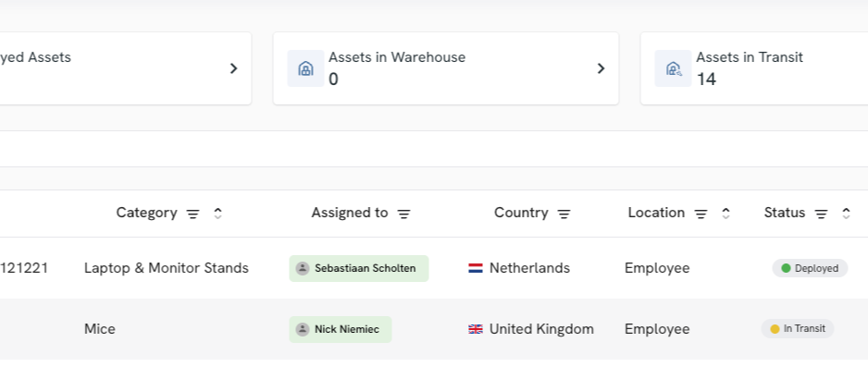This screenshot has width=868, height=367.
Task: Open the Status column filter icon
Action: click(822, 214)
